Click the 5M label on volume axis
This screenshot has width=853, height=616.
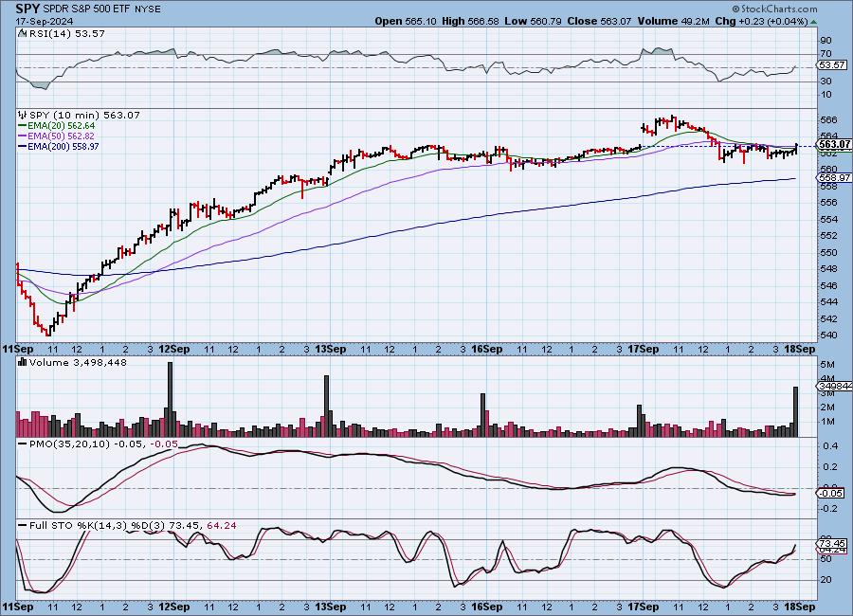(827, 364)
